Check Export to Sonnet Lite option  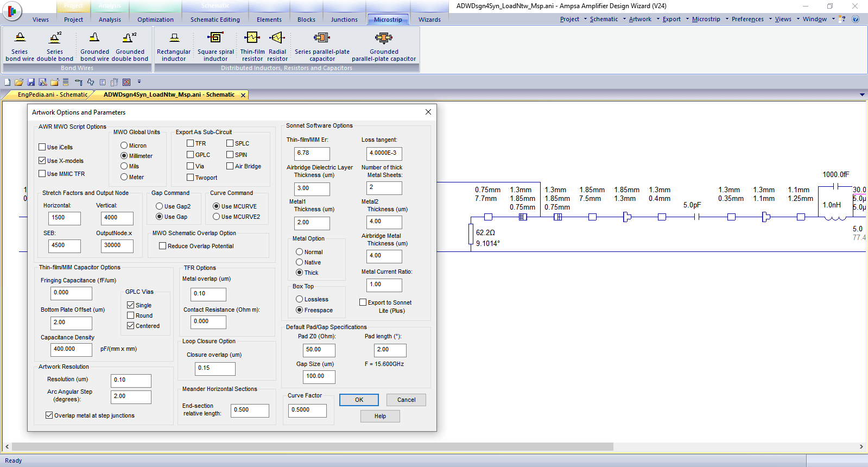[x=363, y=302]
